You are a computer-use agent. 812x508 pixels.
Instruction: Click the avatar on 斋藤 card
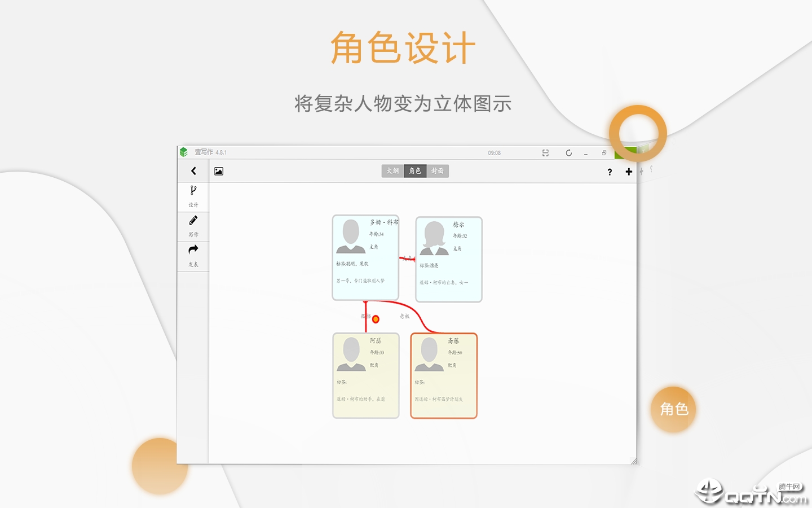[429, 354]
